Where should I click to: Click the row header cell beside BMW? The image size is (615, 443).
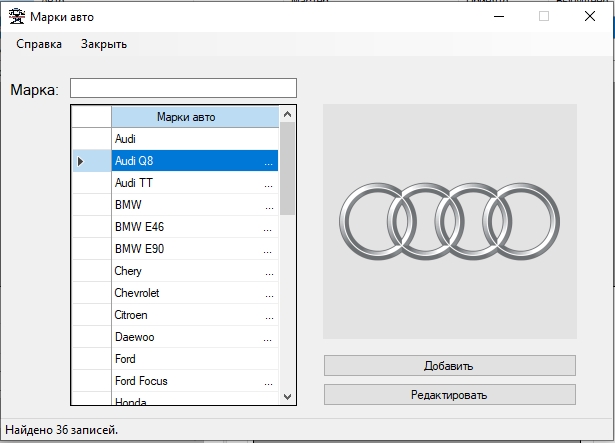(x=92, y=205)
